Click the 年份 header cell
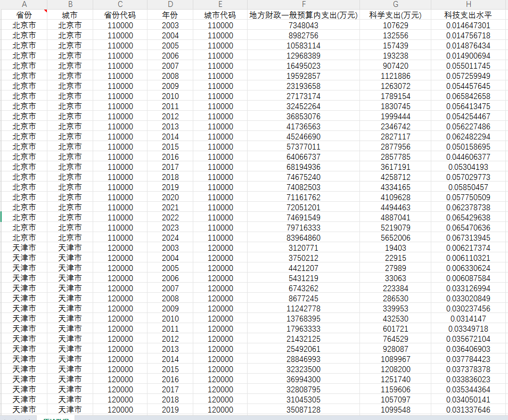The width and height of the screenshot is (508, 420). tap(170, 15)
